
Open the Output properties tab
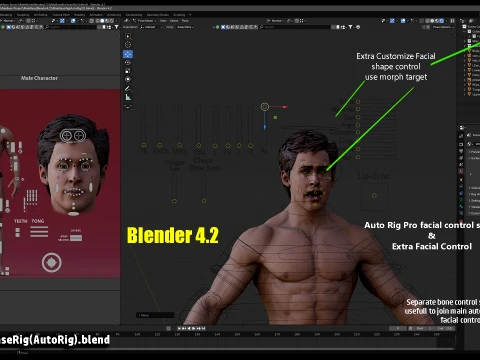pyautogui.click(x=461, y=151)
